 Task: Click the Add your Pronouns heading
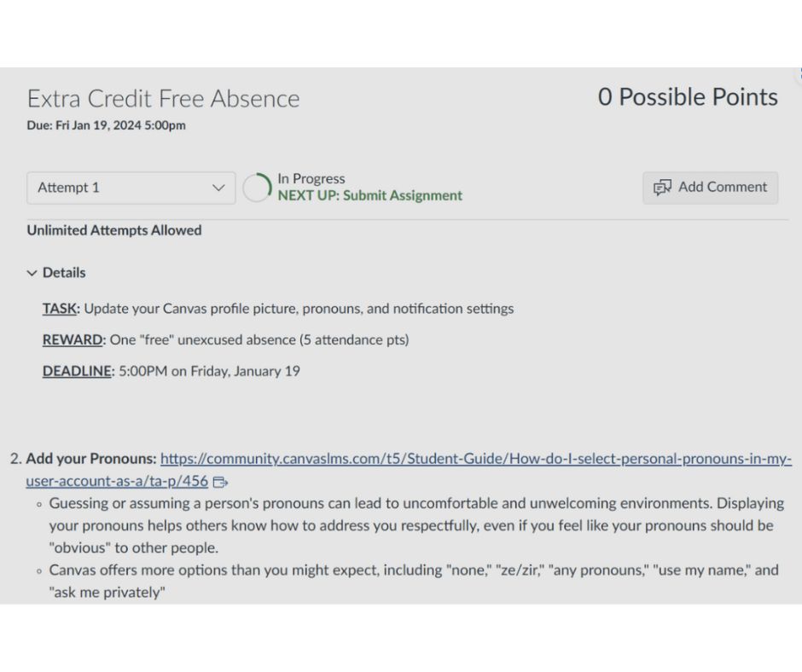pyautogui.click(x=91, y=459)
